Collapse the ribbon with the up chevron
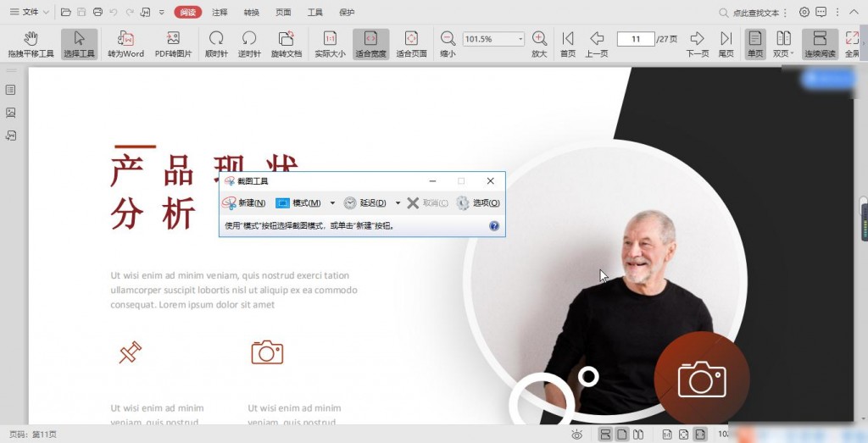868x443 pixels. (x=854, y=12)
